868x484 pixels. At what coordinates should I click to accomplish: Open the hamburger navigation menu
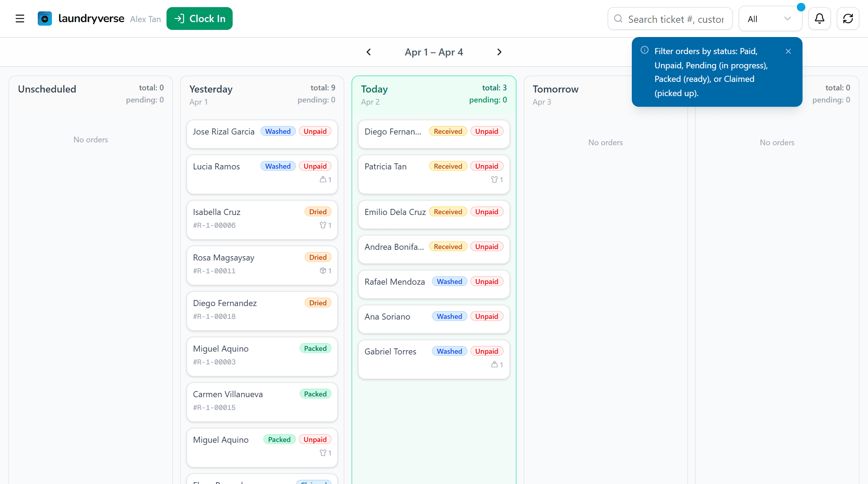point(20,19)
